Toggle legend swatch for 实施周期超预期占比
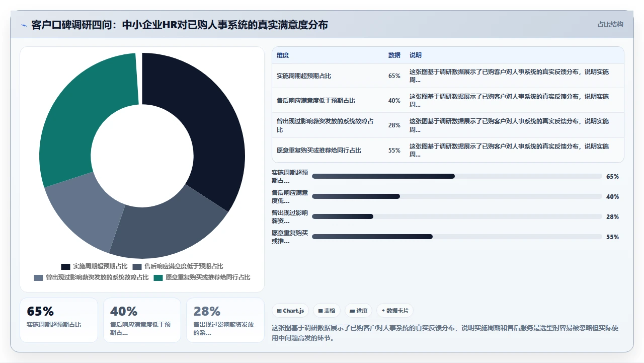644x363 pixels. [x=65, y=266]
